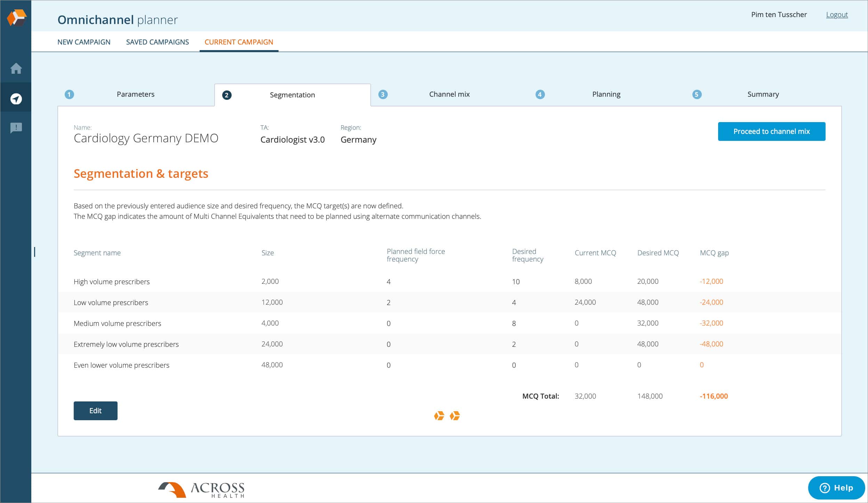Click the 2,000 size value

pyautogui.click(x=270, y=281)
